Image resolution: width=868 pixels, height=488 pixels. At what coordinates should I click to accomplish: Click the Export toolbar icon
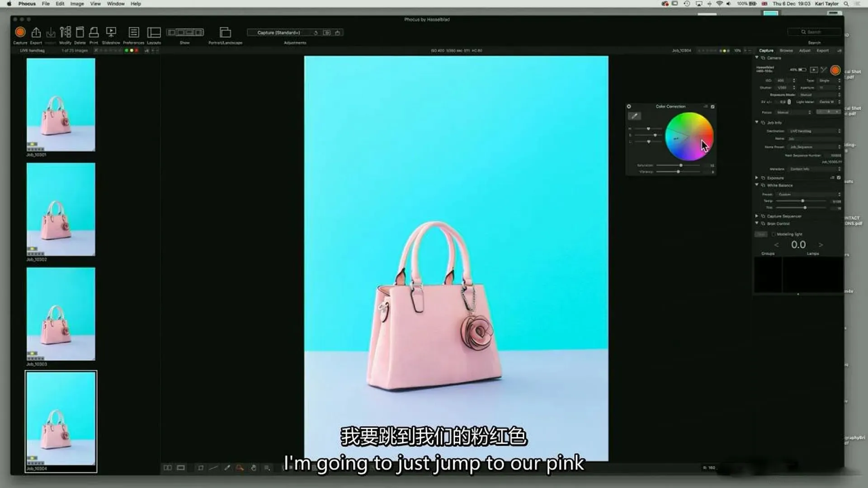36,33
